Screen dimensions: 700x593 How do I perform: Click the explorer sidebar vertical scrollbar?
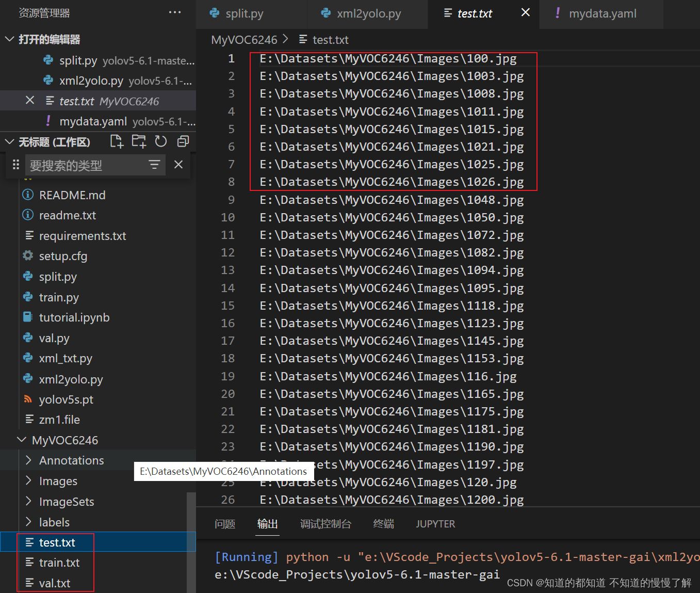[x=191, y=542]
